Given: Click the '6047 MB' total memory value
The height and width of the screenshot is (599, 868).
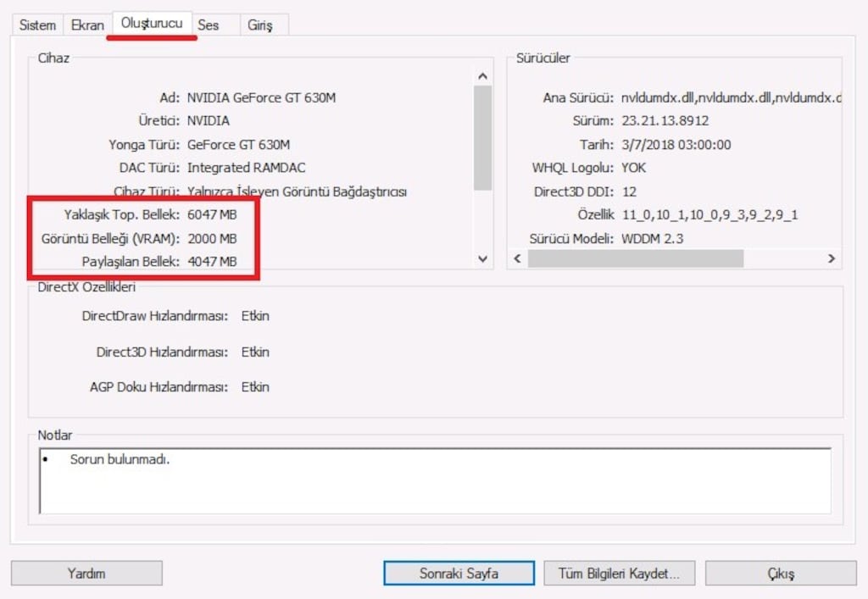Looking at the screenshot, I should 212,214.
